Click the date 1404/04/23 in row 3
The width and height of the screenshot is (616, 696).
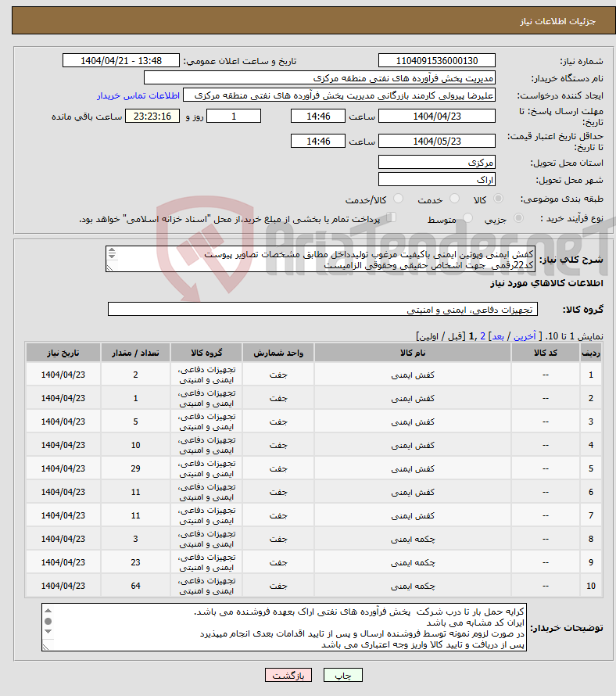click(x=63, y=422)
